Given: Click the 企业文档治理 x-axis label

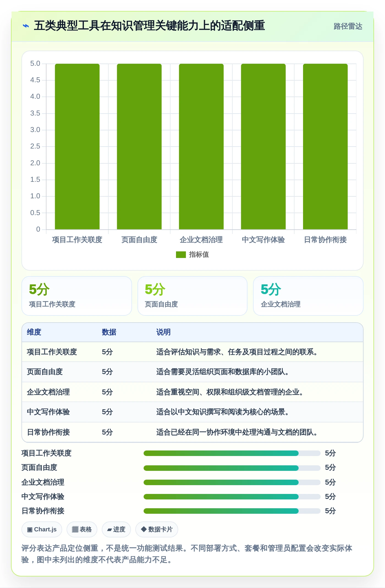Looking at the screenshot, I should click(x=201, y=240).
